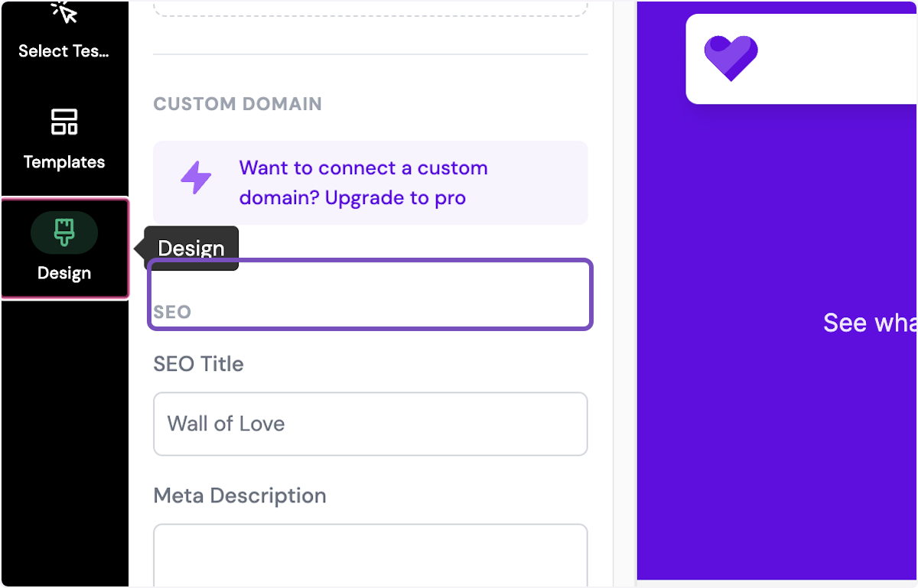Click the custom domain upgrade banner

coord(370,182)
